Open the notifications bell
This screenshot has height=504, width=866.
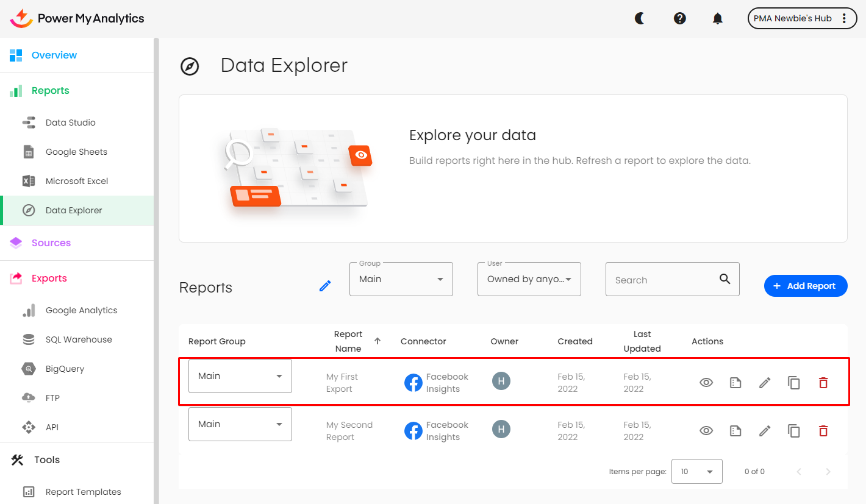718,18
